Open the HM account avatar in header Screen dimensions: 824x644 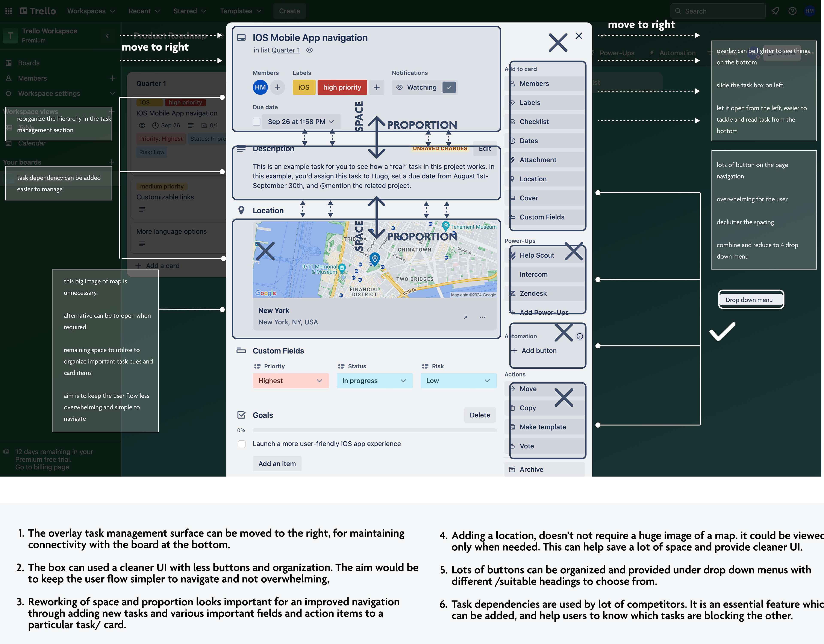(x=809, y=11)
